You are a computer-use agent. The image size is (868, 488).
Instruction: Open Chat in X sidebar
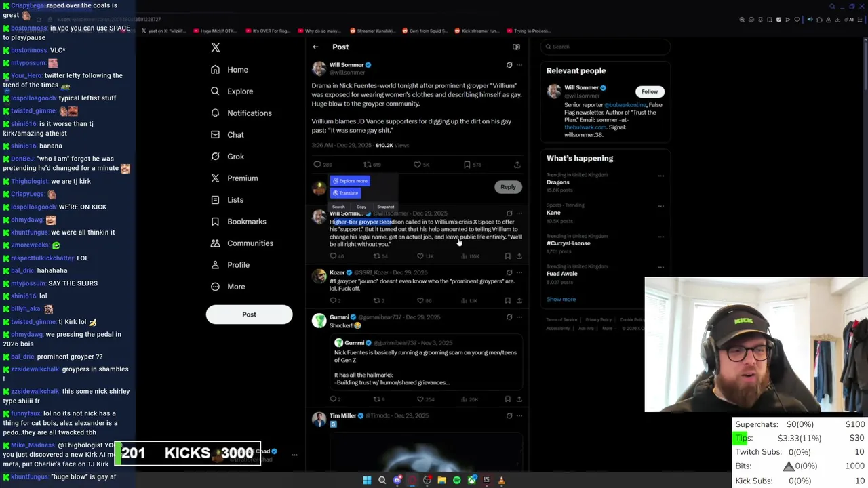227,135
